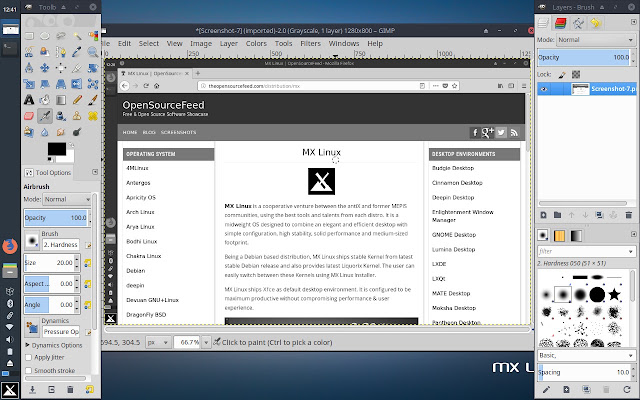This screenshot has width=640, height=400.
Task: Open the Tool Options Mode dropdown
Action: pyautogui.click(x=67, y=200)
